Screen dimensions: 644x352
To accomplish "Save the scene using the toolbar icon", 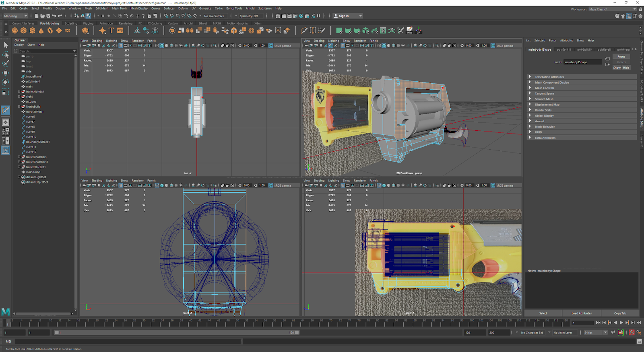I will coord(48,16).
